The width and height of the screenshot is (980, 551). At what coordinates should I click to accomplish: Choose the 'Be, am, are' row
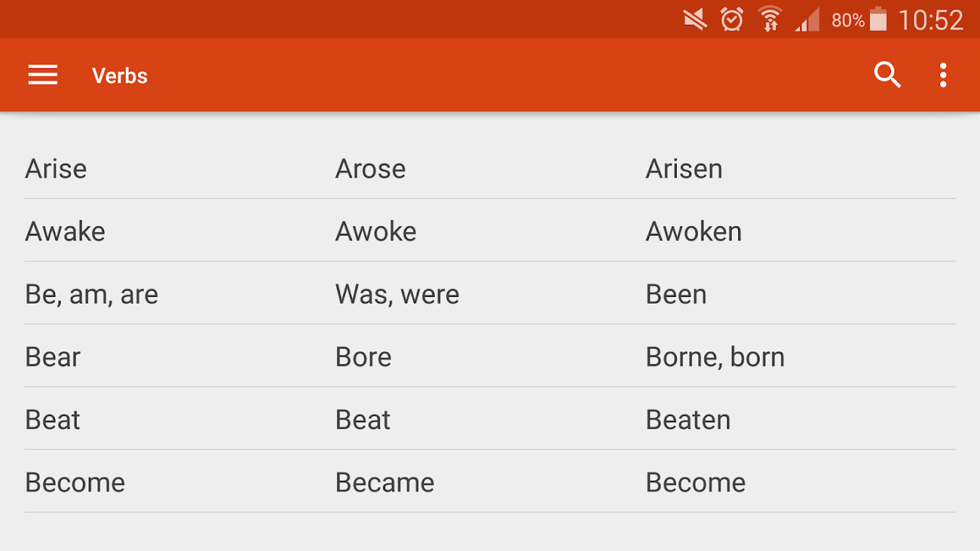tap(92, 294)
